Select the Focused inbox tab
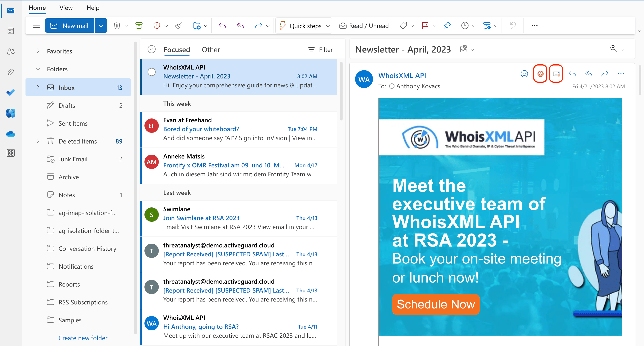The image size is (644, 346). tap(177, 49)
